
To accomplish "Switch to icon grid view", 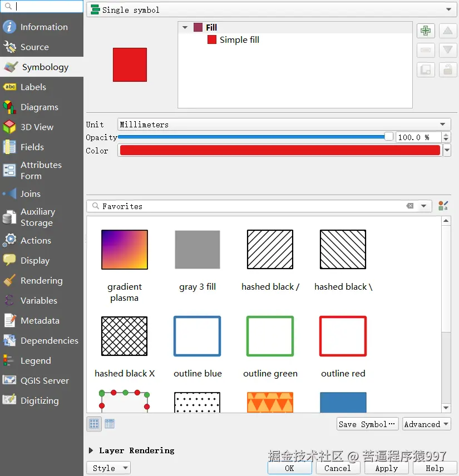I will [x=94, y=424].
